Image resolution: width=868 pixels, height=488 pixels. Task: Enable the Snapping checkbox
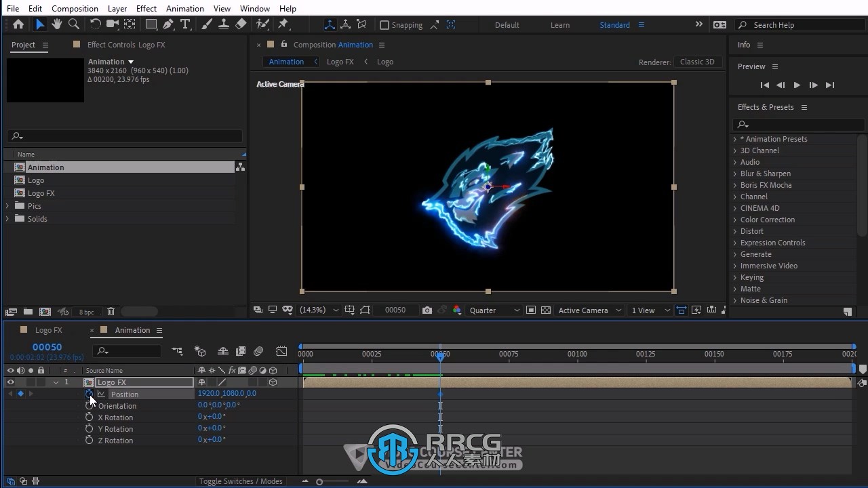384,25
